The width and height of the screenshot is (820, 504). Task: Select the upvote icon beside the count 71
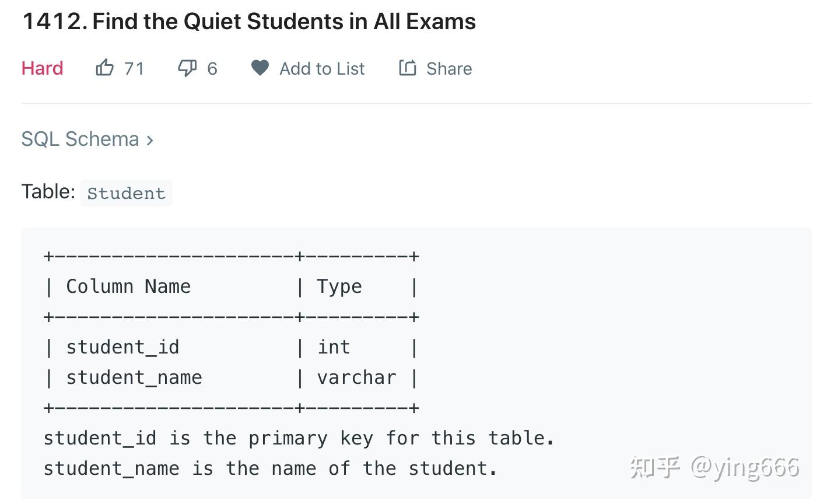coord(104,67)
